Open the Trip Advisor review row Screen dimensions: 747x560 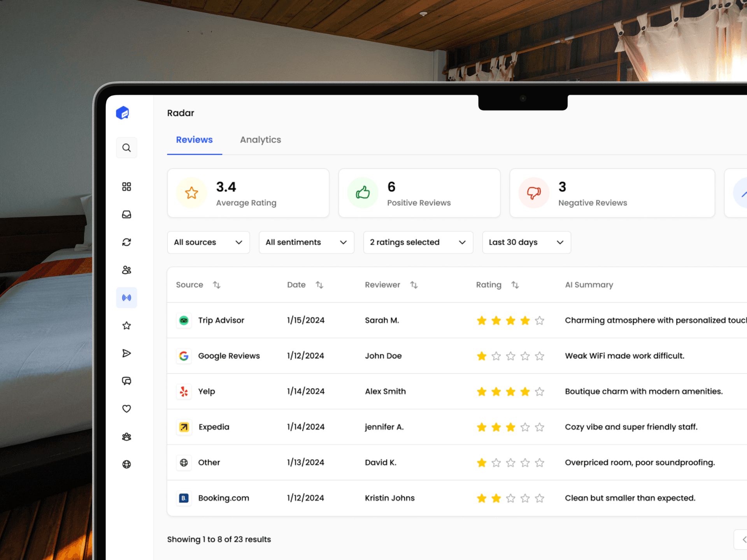[x=221, y=320]
